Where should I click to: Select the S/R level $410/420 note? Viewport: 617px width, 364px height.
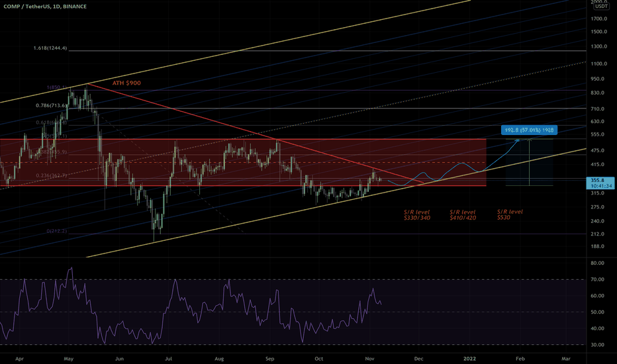point(463,214)
